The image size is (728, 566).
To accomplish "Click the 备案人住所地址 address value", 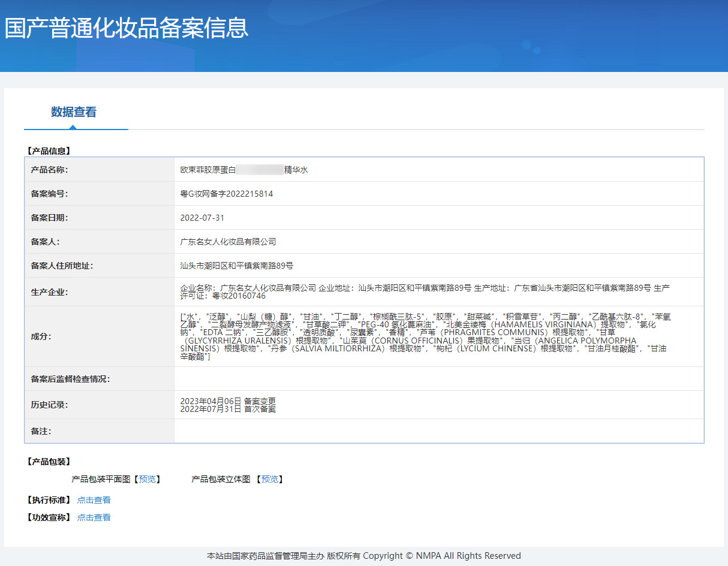I will pyautogui.click(x=236, y=266).
